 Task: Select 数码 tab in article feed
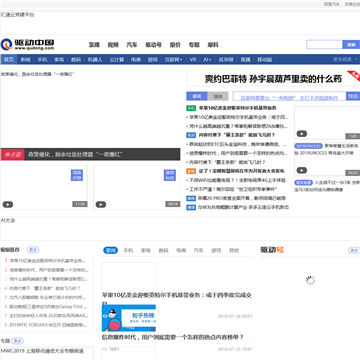coord(163,250)
